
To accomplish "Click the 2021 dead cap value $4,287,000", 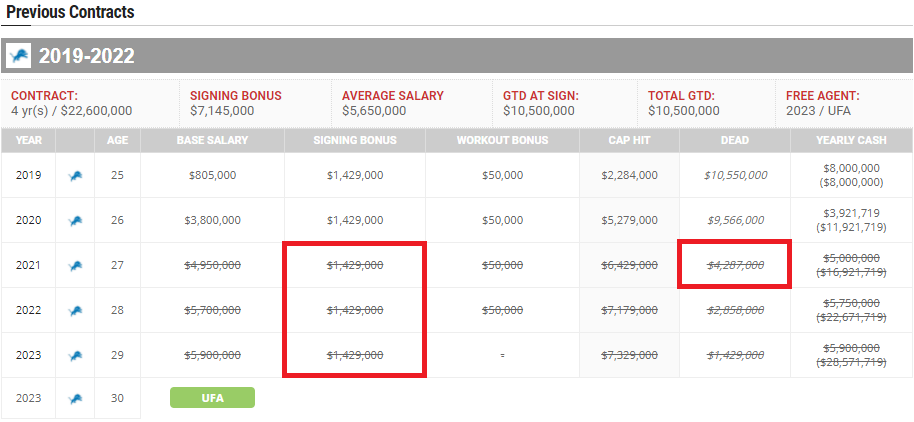I will point(735,265).
